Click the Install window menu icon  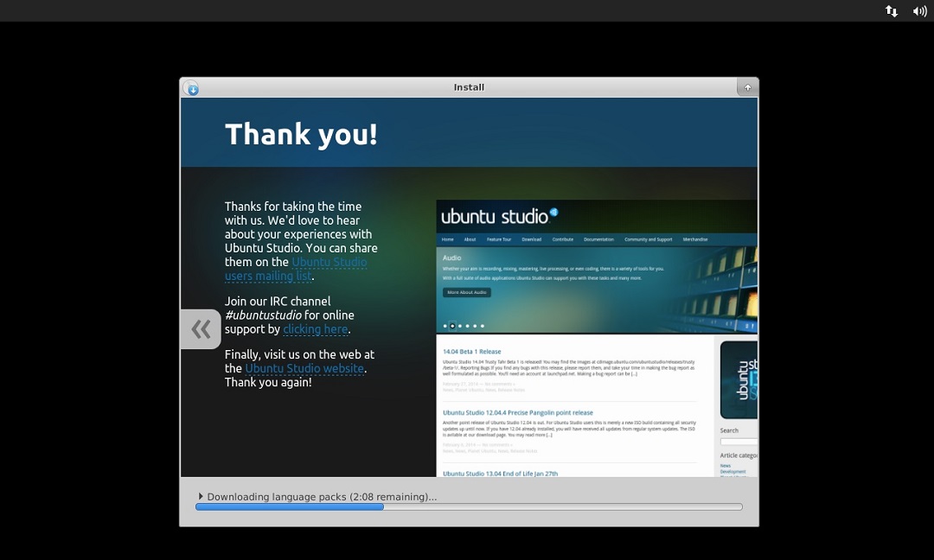191,88
